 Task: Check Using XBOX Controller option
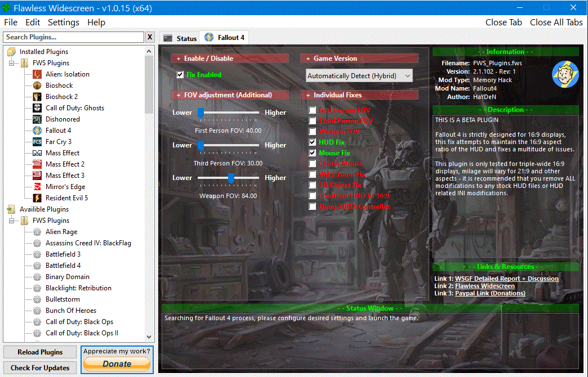click(313, 207)
